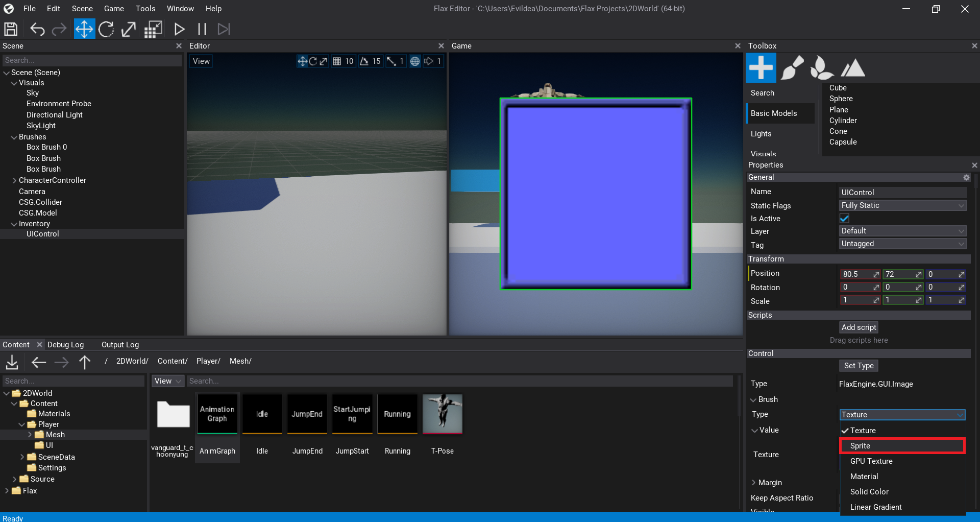980x522 pixels.
Task: Select the vertex paint brush tab in Toolbox
Action: tap(792, 67)
